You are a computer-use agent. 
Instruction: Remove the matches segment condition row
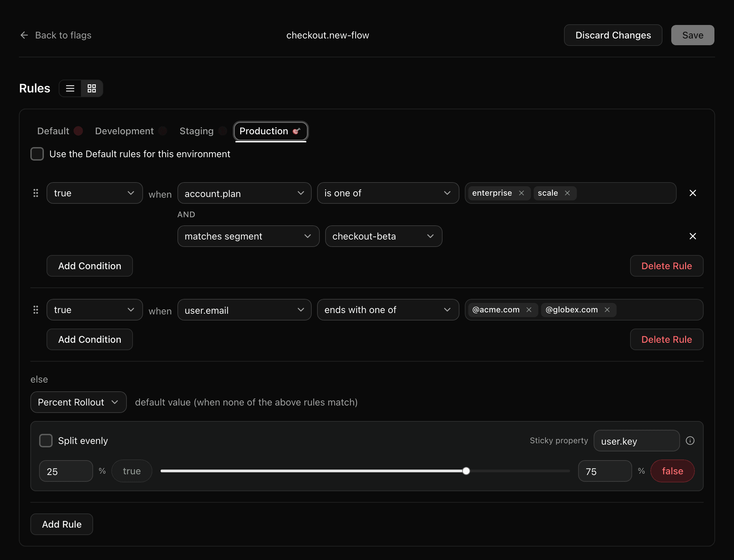click(x=693, y=236)
